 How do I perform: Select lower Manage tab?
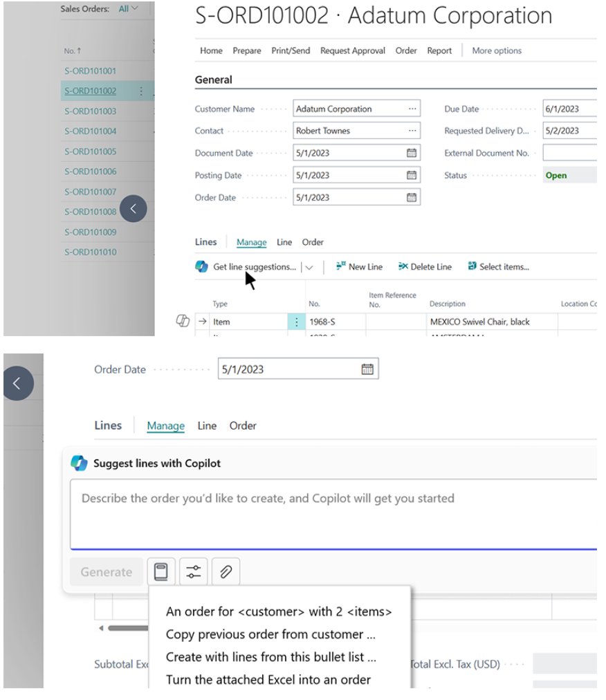165,425
